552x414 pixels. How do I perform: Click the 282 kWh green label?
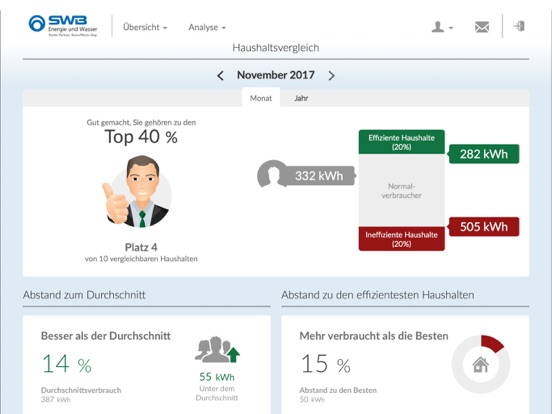(484, 154)
